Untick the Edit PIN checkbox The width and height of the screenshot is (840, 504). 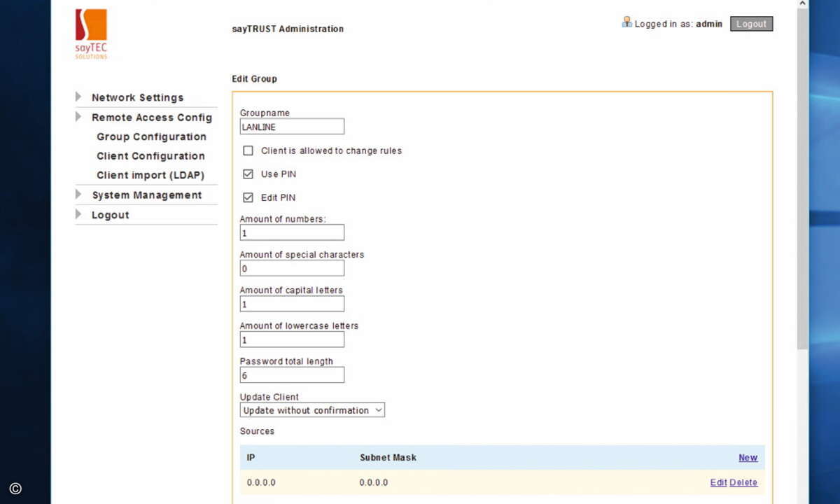248,197
